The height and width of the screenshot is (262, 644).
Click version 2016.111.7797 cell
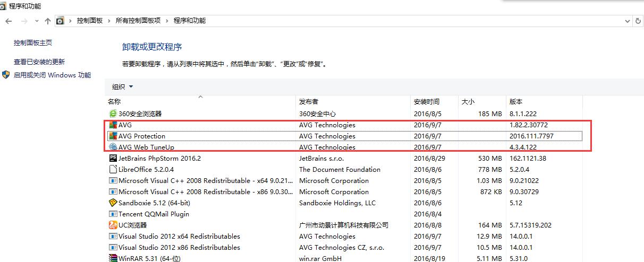(x=532, y=136)
